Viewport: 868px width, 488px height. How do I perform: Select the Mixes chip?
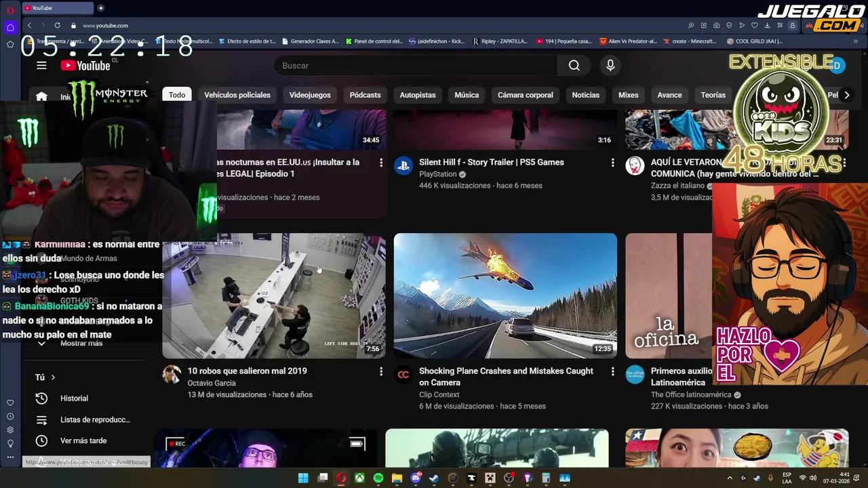[x=629, y=95]
